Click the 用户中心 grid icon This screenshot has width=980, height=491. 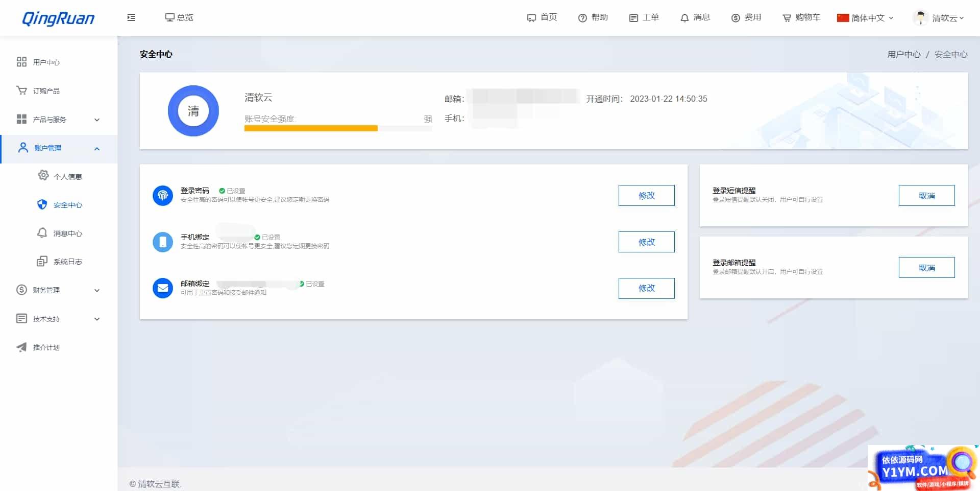[x=21, y=62]
